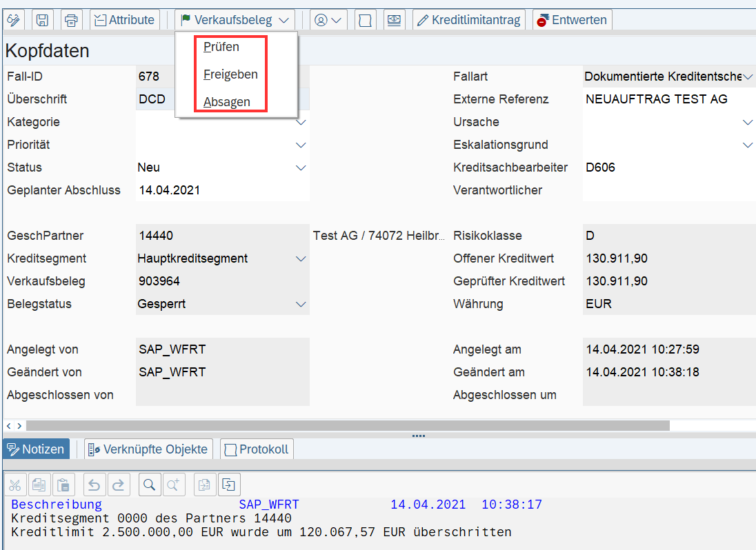Click the Copy icon in the notes toolbar
Viewport: 756px width, 550px height.
(39, 484)
